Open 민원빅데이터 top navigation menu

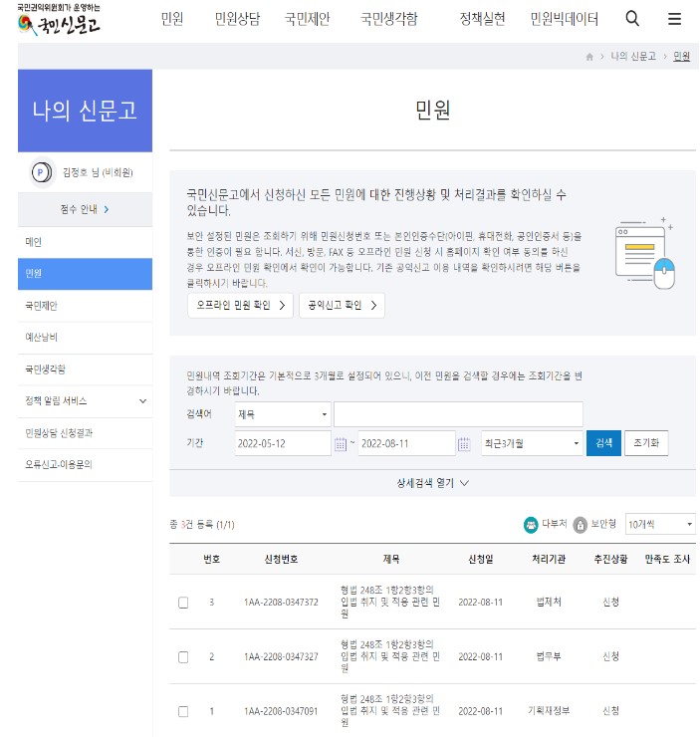(565, 19)
